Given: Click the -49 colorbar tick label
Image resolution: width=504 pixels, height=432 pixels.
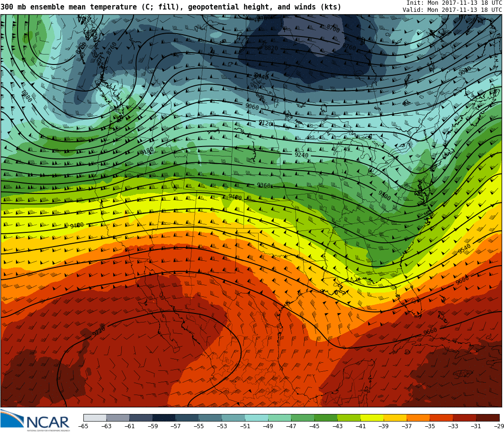Looking at the screenshot, I should 268,426.
